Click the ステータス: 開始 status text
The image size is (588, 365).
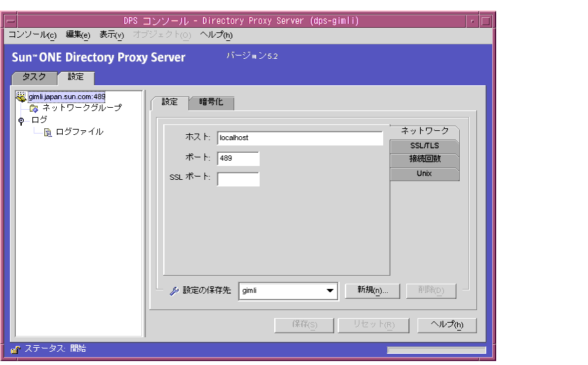(55, 349)
